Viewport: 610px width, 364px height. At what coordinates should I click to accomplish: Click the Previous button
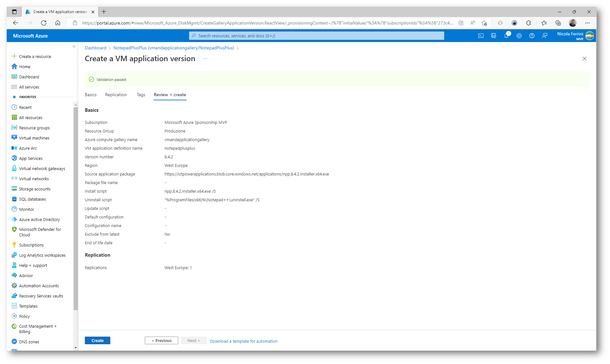tap(161, 340)
